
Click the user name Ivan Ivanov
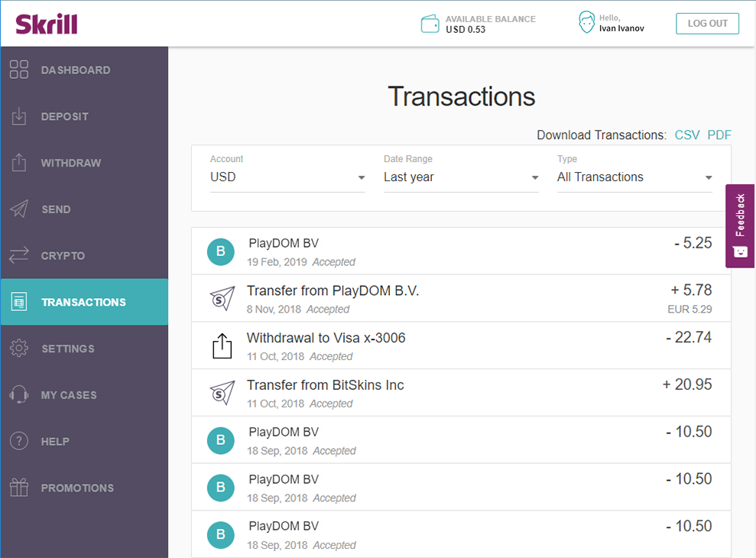(621, 28)
